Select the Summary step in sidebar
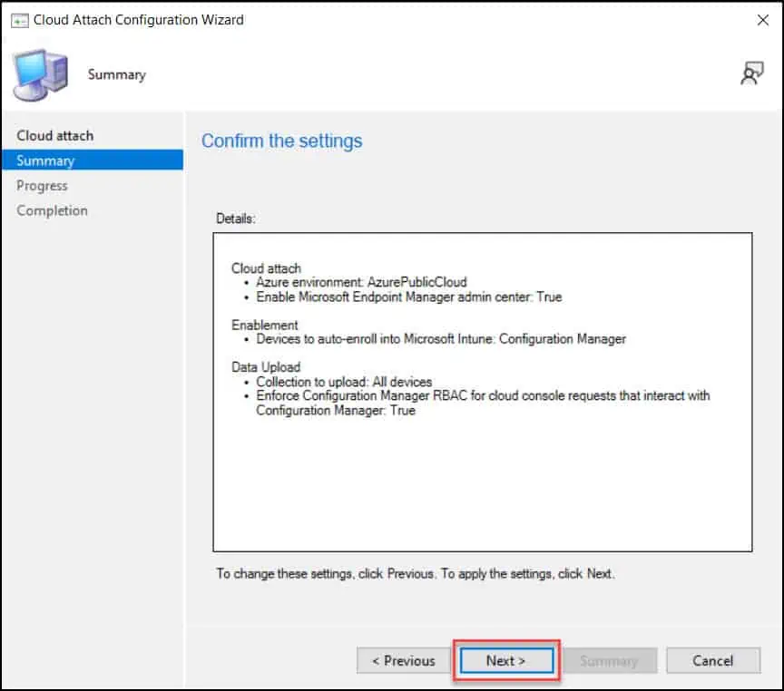The width and height of the screenshot is (784, 691). click(x=93, y=161)
